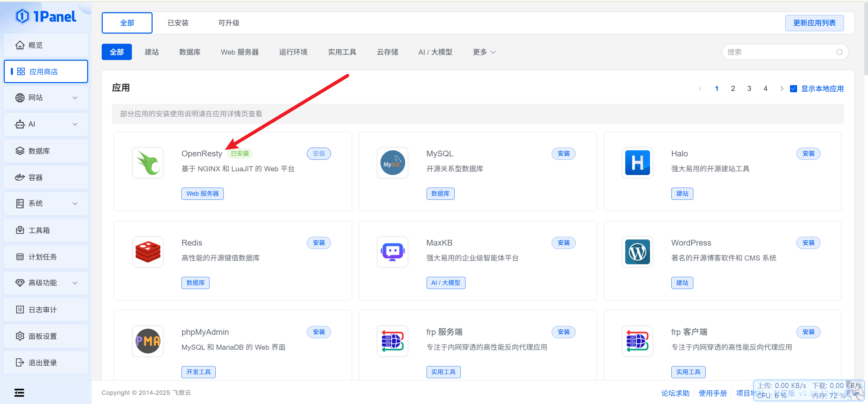Install phpMyAdmin with 安装 button
The height and width of the screenshot is (404, 868).
(x=319, y=332)
